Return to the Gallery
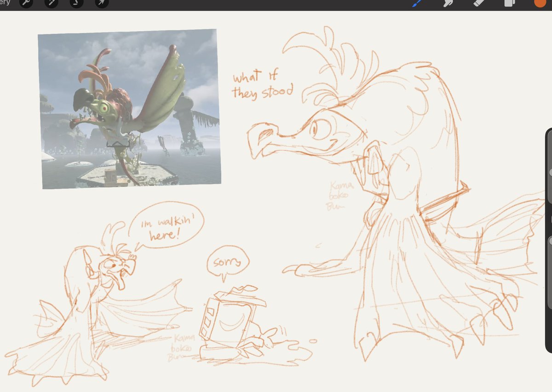Viewport: 552px width, 392px height. [x=5, y=3]
